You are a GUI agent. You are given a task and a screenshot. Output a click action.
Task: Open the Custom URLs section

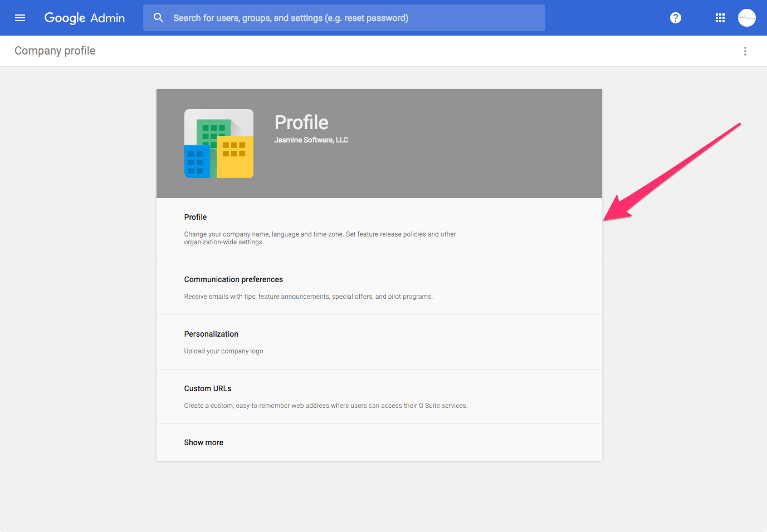pyautogui.click(x=379, y=397)
